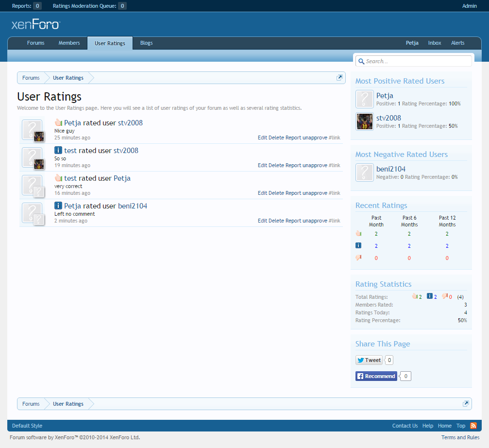Click User Ratings in bottom breadcrumb
The width and height of the screenshot is (489, 448).
(68, 404)
